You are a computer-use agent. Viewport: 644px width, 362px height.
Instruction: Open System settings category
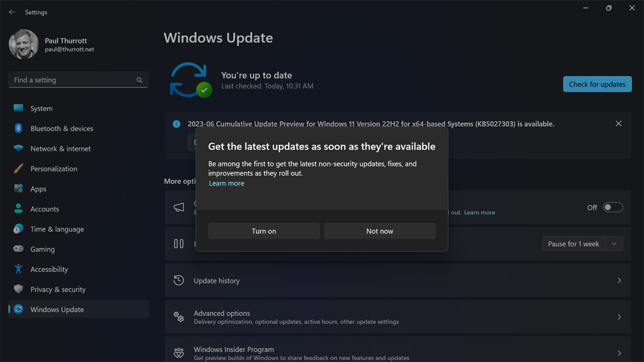[79, 108]
